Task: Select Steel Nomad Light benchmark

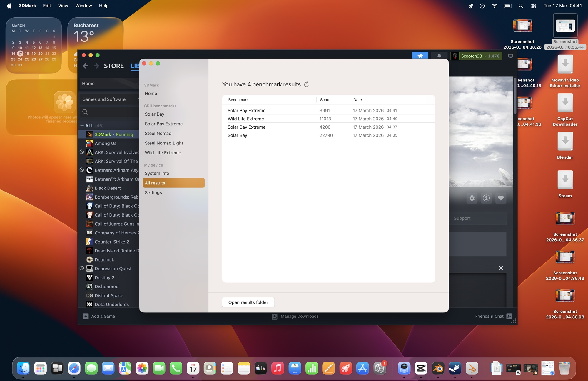Action: click(164, 143)
